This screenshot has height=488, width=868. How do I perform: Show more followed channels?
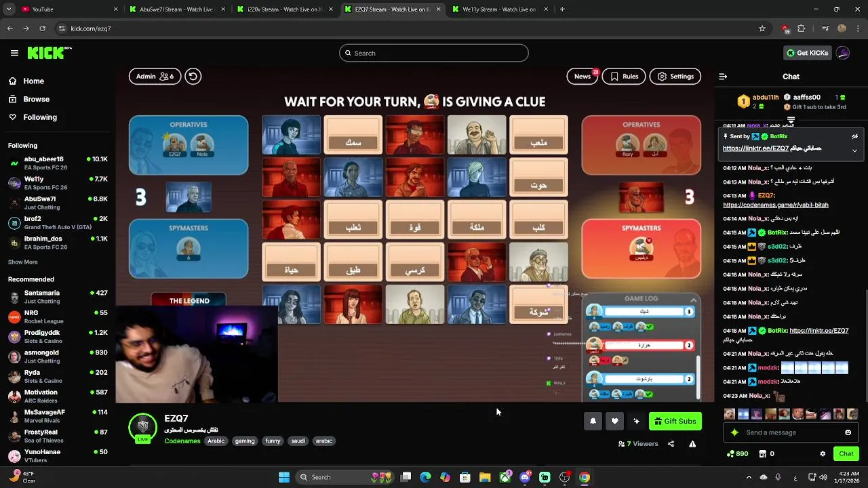coord(22,262)
